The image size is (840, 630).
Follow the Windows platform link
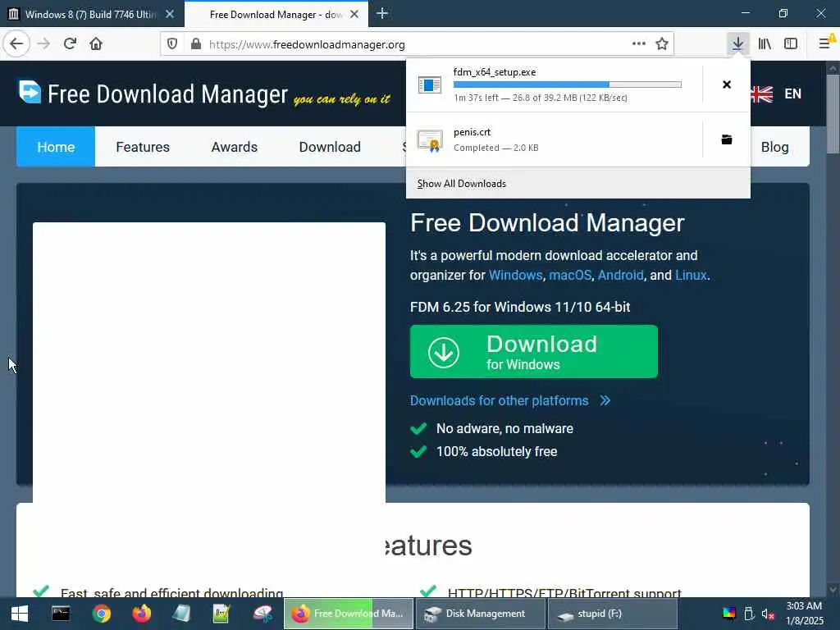click(x=515, y=276)
